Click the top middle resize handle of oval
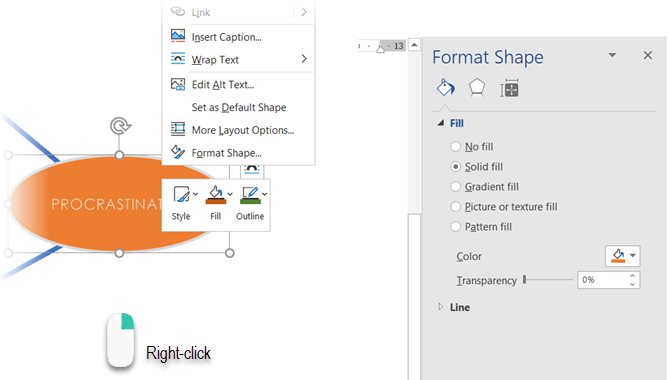670x380 pixels. click(x=119, y=155)
